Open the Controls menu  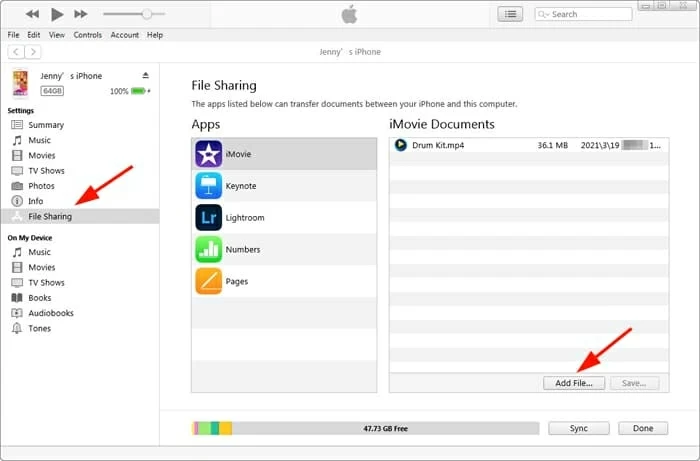coord(88,35)
